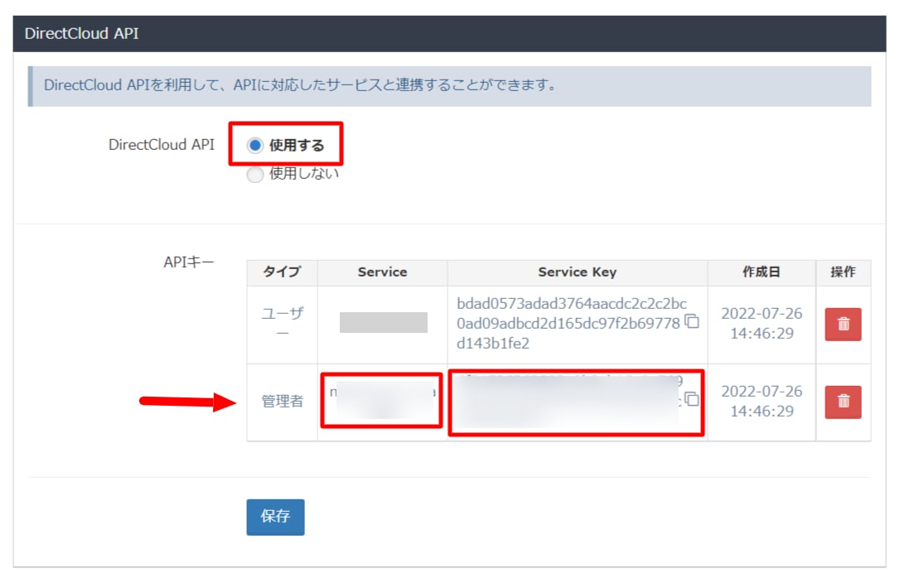This screenshot has width=924, height=583.
Task: Click the DirectCloud API setting label
Action: [x=162, y=145]
